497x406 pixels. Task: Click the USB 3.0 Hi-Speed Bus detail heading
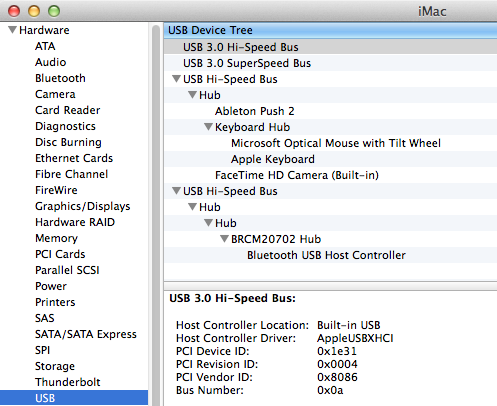(x=233, y=298)
